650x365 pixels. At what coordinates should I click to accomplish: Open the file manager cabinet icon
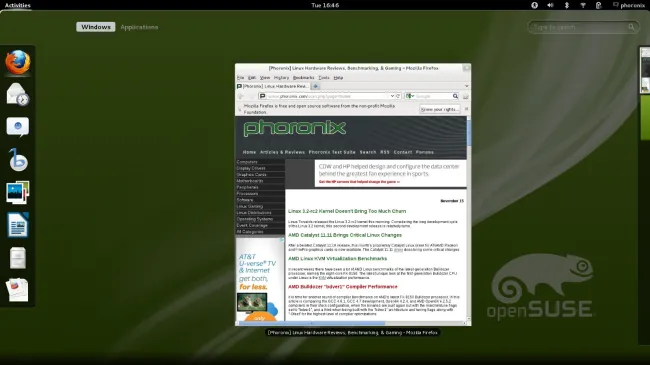click(x=18, y=258)
